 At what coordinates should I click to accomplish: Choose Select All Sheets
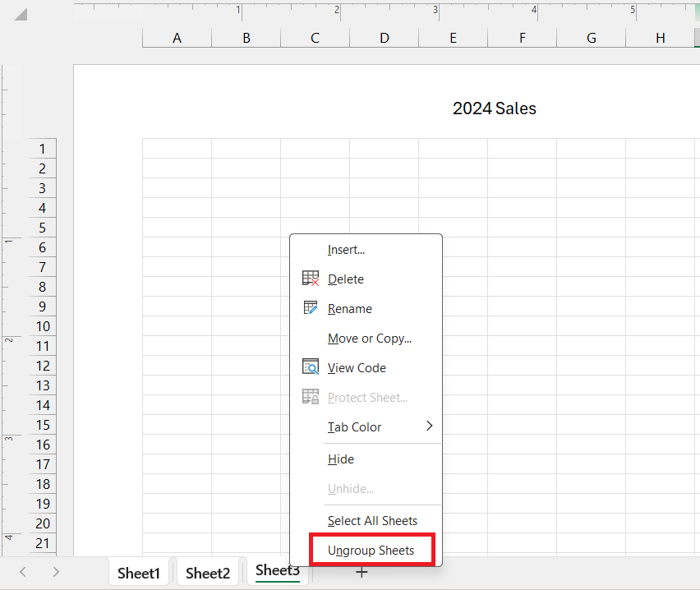tap(366, 521)
